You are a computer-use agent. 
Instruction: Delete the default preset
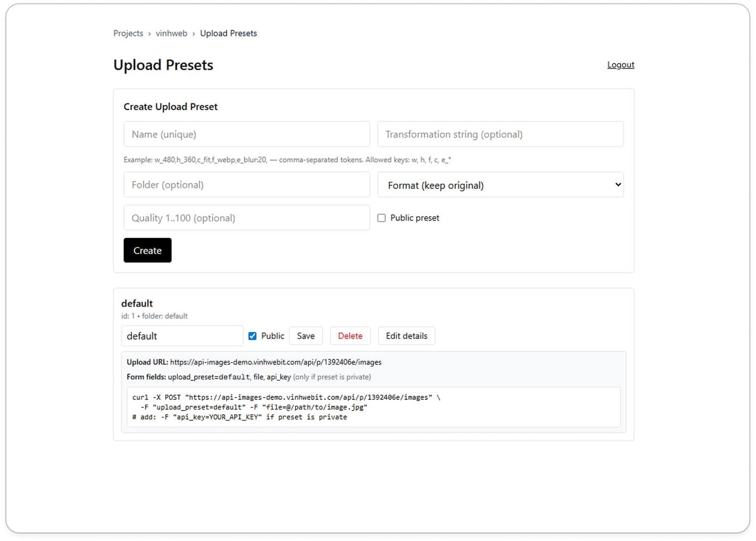pos(350,335)
